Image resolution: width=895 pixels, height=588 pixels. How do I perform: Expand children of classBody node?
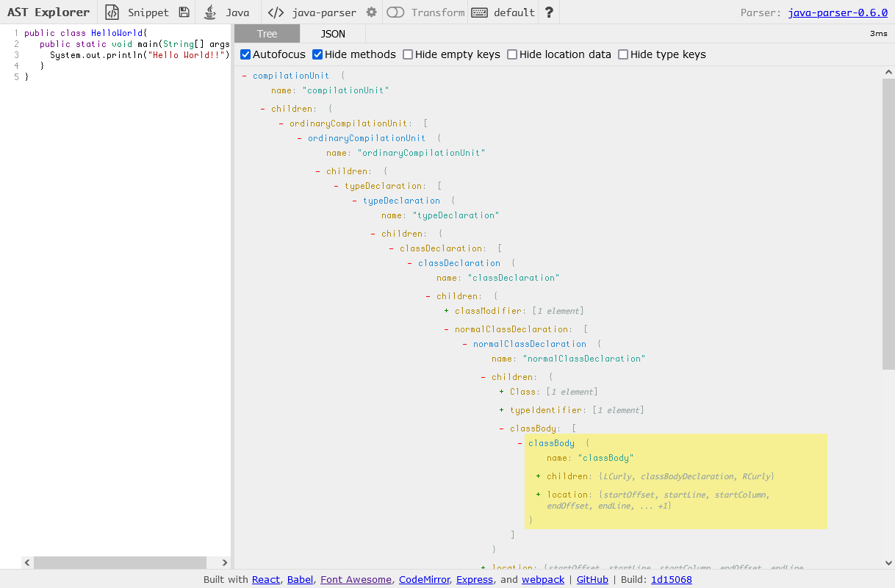(x=539, y=476)
